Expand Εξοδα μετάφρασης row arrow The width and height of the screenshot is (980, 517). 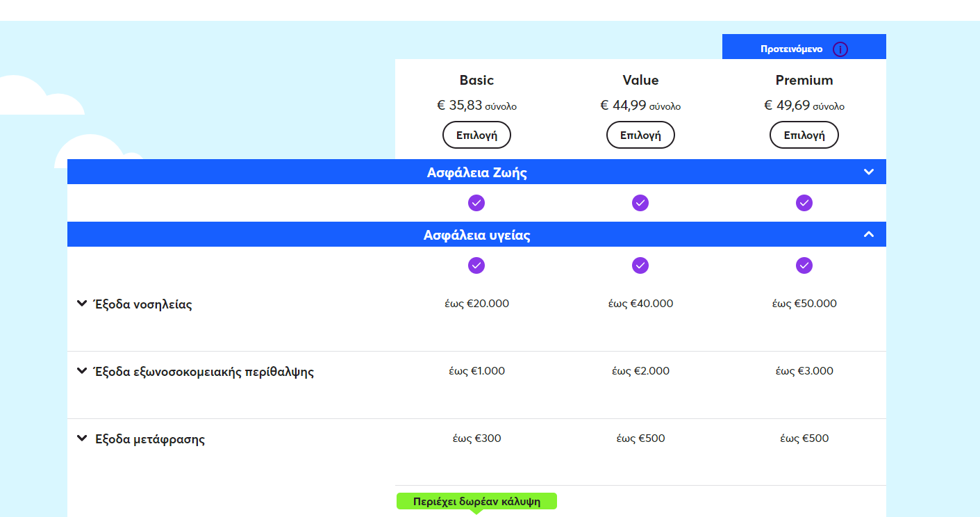tap(82, 438)
